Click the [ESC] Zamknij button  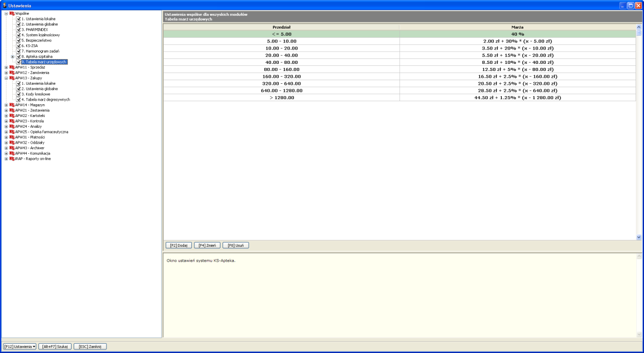point(91,346)
